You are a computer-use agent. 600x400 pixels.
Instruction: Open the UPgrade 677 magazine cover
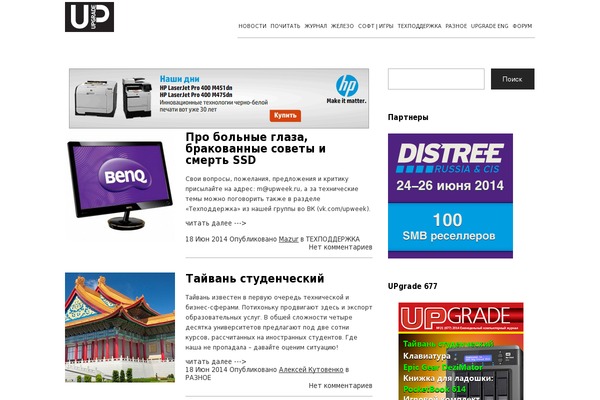point(461,351)
